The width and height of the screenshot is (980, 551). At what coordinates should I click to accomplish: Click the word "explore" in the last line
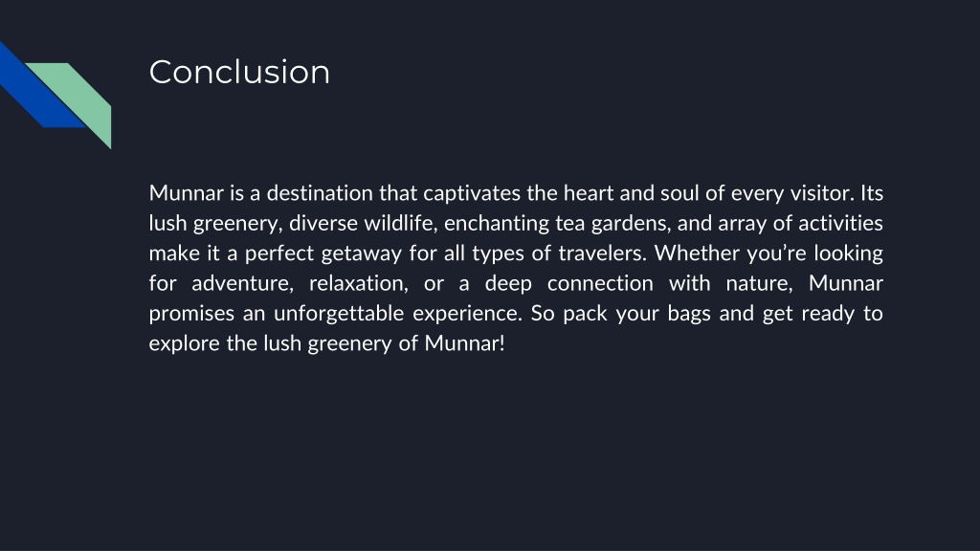[x=184, y=343]
